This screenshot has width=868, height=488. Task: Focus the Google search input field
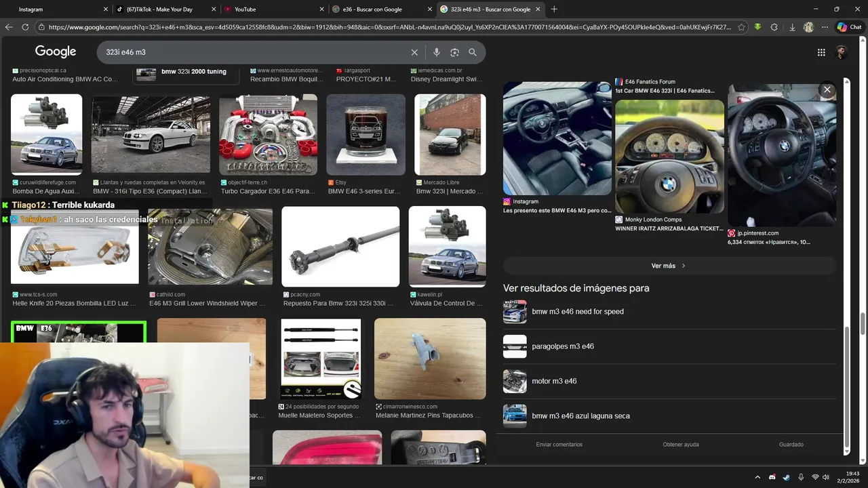pyautogui.click(x=254, y=52)
